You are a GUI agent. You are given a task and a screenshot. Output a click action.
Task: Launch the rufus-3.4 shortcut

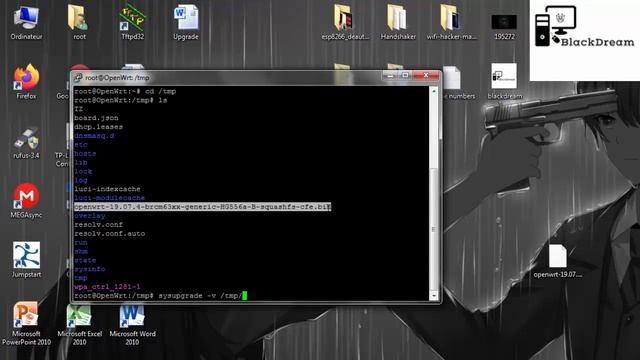click(x=26, y=142)
